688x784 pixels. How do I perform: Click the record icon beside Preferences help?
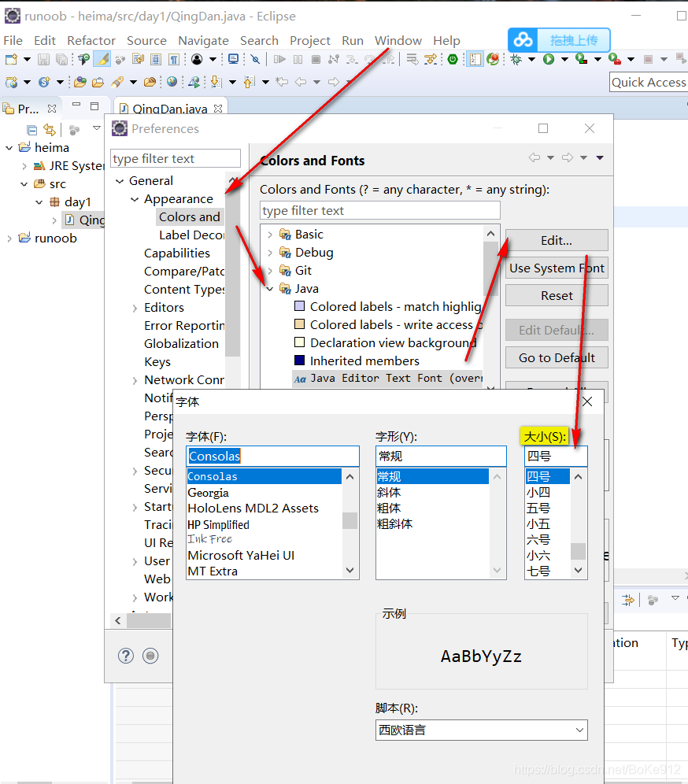(x=150, y=656)
